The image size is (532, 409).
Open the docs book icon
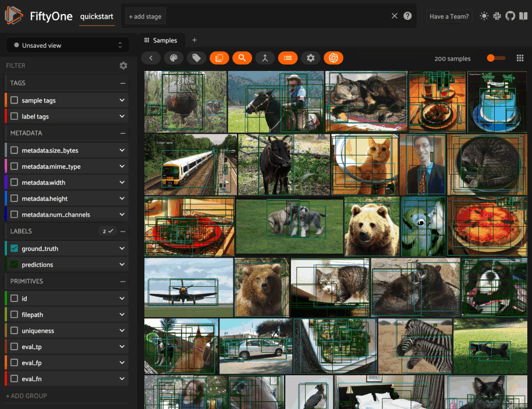pos(523,16)
